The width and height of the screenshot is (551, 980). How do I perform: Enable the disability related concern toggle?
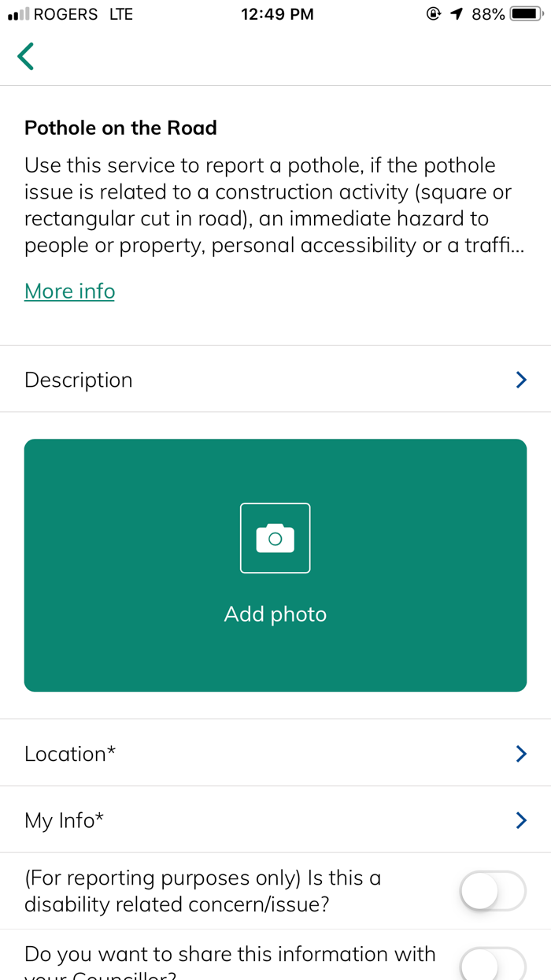(492, 891)
